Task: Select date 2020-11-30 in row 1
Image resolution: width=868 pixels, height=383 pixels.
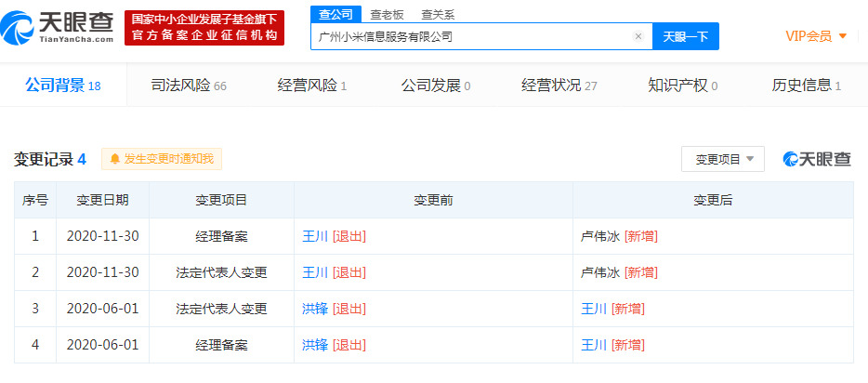Action: [x=102, y=236]
